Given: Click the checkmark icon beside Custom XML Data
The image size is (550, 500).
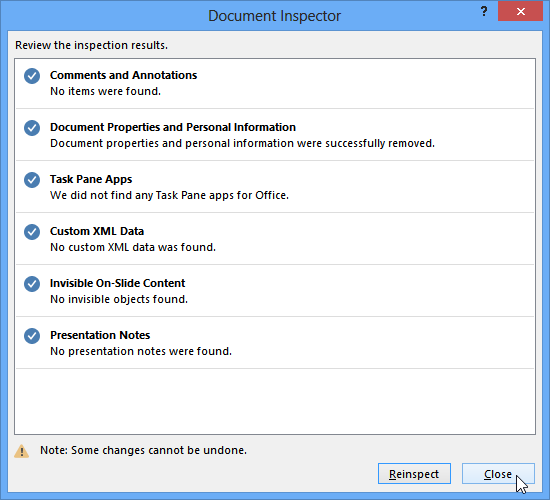Looking at the screenshot, I should (32, 232).
